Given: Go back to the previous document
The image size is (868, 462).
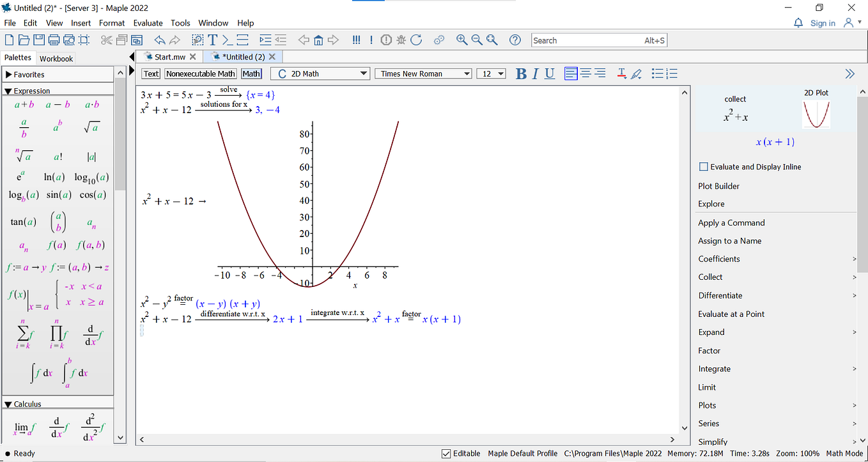Looking at the screenshot, I should 304,40.
